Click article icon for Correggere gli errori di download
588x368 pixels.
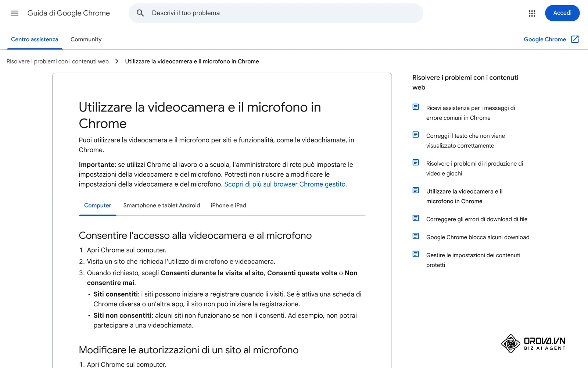[x=416, y=218]
